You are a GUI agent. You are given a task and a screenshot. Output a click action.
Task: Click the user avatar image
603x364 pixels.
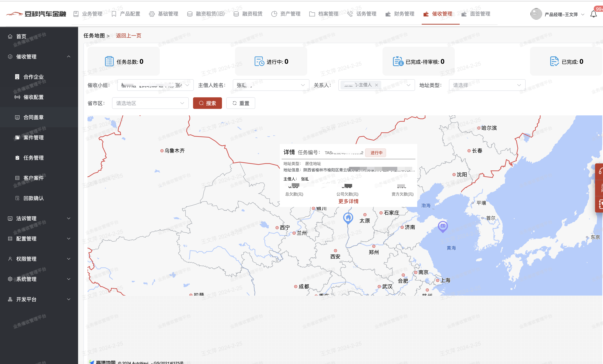point(536,14)
